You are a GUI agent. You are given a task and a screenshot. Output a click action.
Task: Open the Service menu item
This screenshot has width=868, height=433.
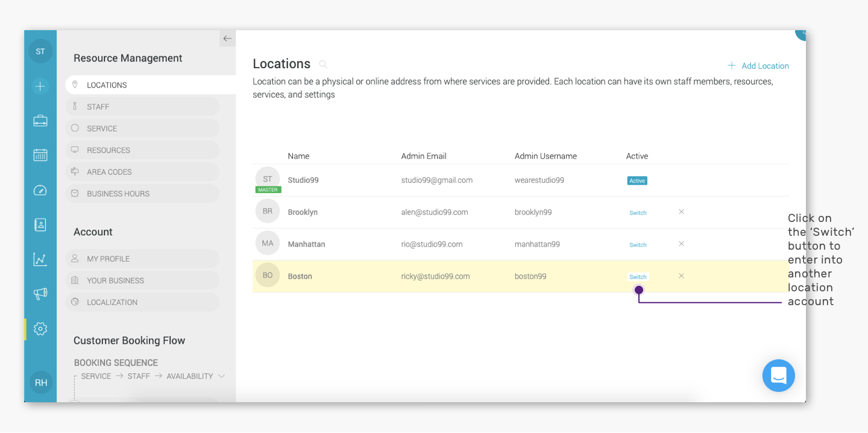tap(142, 128)
